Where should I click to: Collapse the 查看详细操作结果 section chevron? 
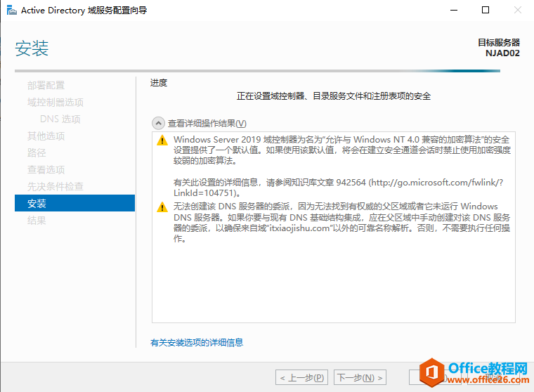pyautogui.click(x=158, y=123)
